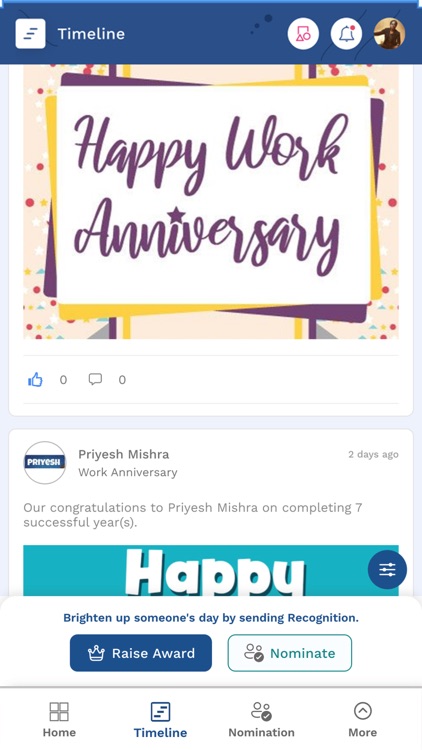422x750 pixels.
Task: Open the notifications bell icon
Action: click(346, 33)
